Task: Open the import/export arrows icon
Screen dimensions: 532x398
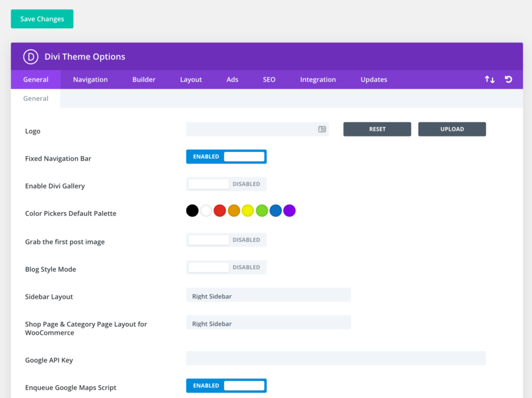Action: point(489,79)
